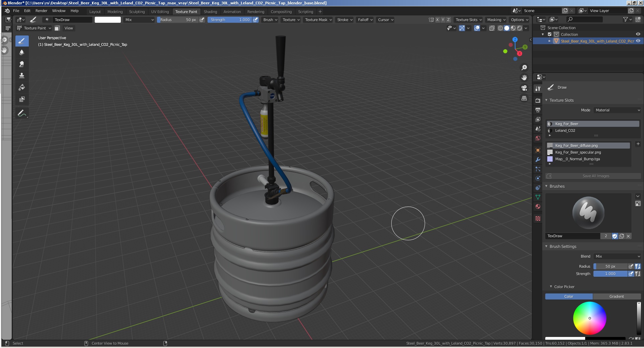Switch to material preview shading

click(x=513, y=28)
